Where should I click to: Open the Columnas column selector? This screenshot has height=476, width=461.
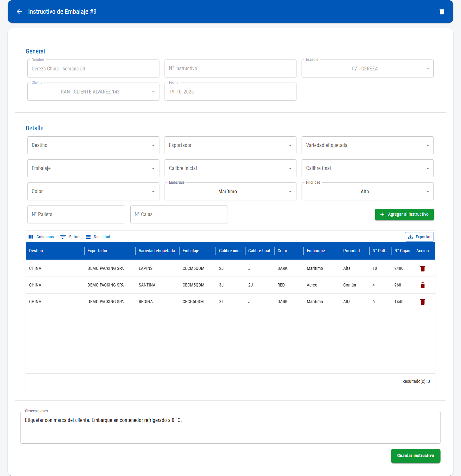pyautogui.click(x=41, y=237)
